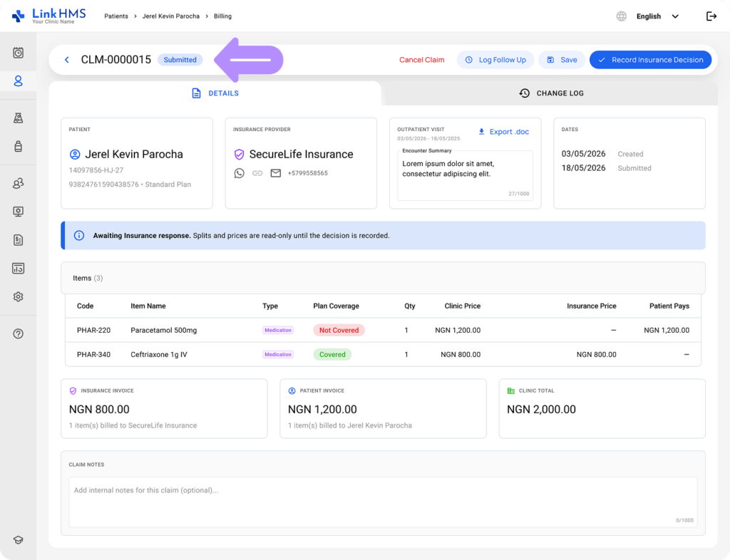Open the appointments calendar sidebar icon
The image size is (730, 560).
tap(18, 53)
